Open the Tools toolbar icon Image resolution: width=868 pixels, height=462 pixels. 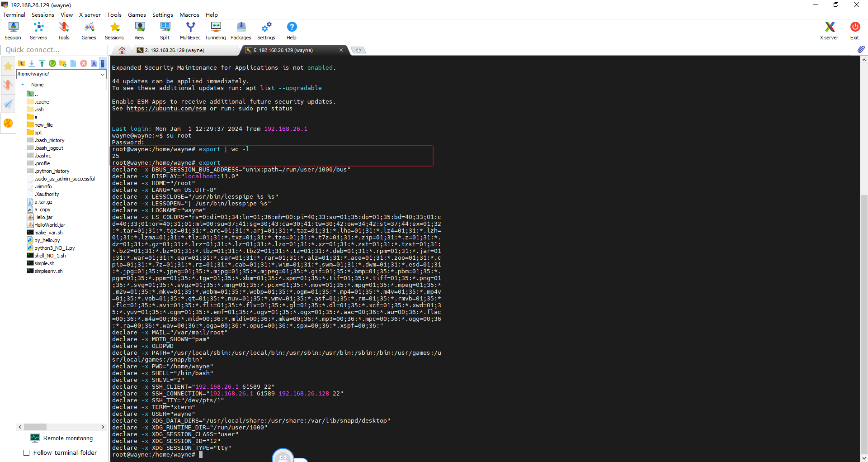point(64,31)
